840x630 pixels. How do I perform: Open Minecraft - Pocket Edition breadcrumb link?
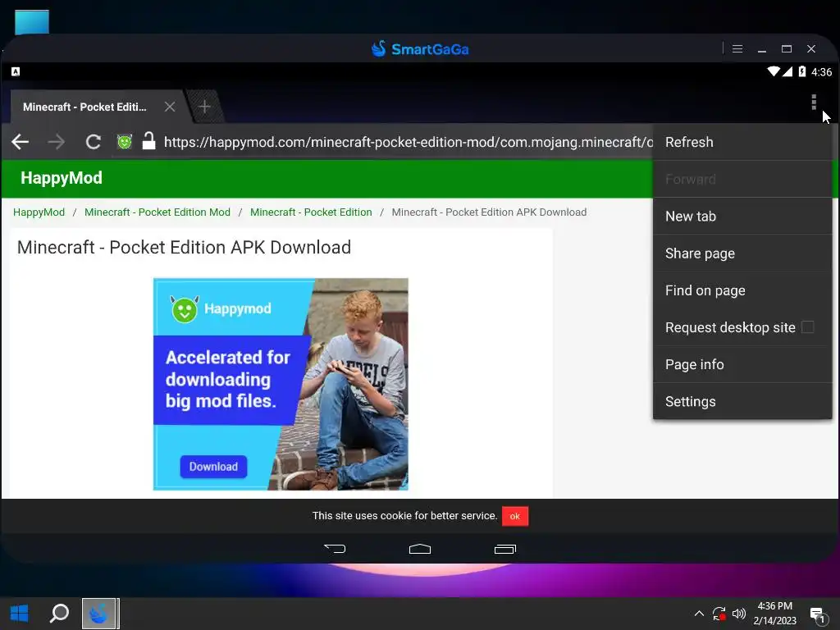(x=311, y=212)
